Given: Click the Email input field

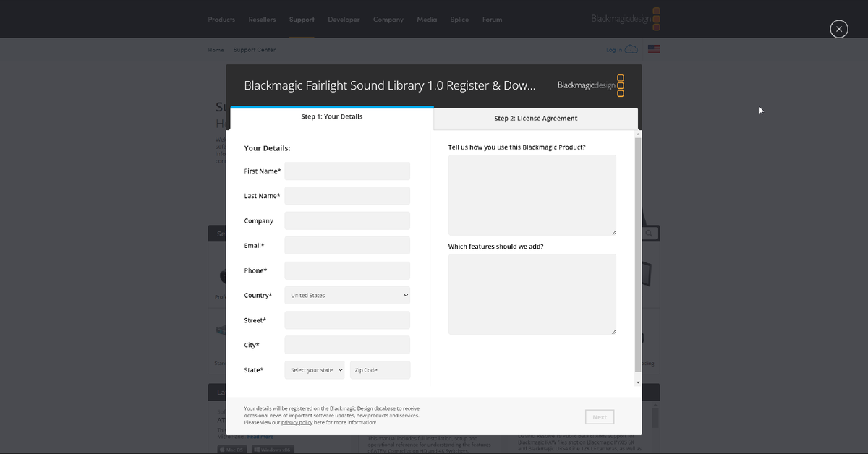Looking at the screenshot, I should pos(347,246).
